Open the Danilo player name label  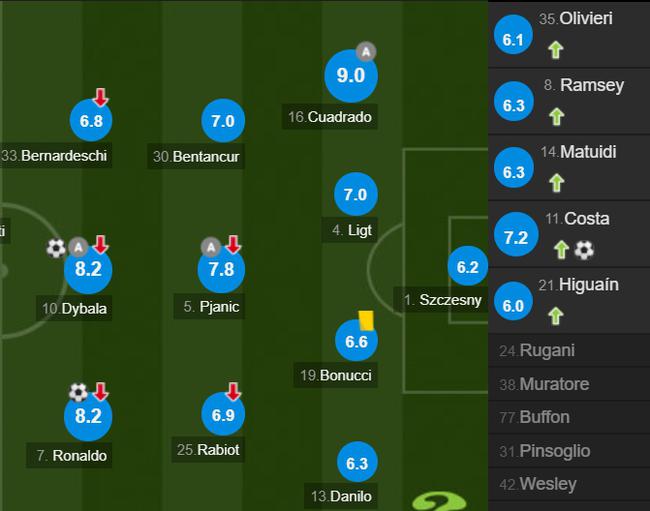pos(341,496)
